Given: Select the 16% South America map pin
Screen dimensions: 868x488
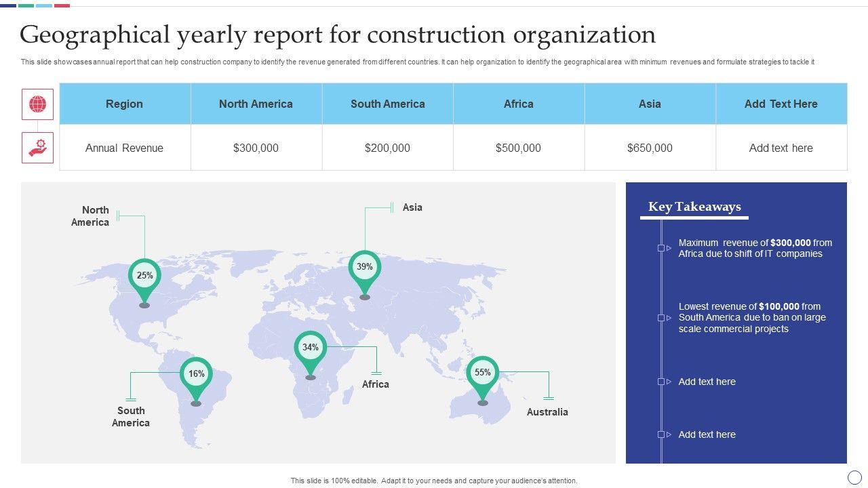Looking at the screenshot, I should (x=196, y=375).
